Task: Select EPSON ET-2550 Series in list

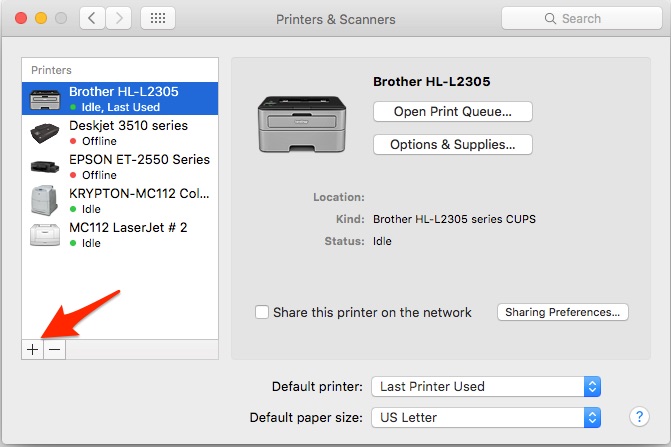Action: (120, 166)
